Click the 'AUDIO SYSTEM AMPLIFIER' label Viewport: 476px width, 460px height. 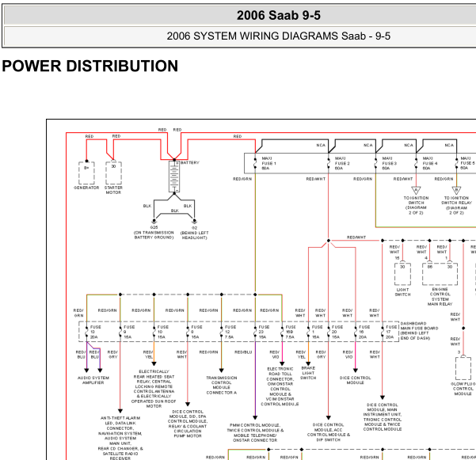[x=93, y=380]
